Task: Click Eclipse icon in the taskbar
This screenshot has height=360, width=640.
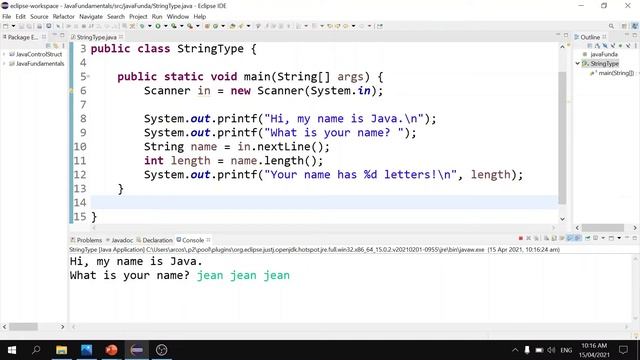Action: point(136,350)
